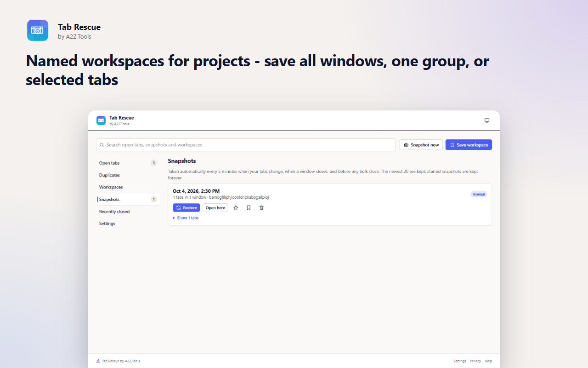The width and height of the screenshot is (588, 368).
Task: Click the footer A2Z.Tools logo icon
Action: pos(98,361)
